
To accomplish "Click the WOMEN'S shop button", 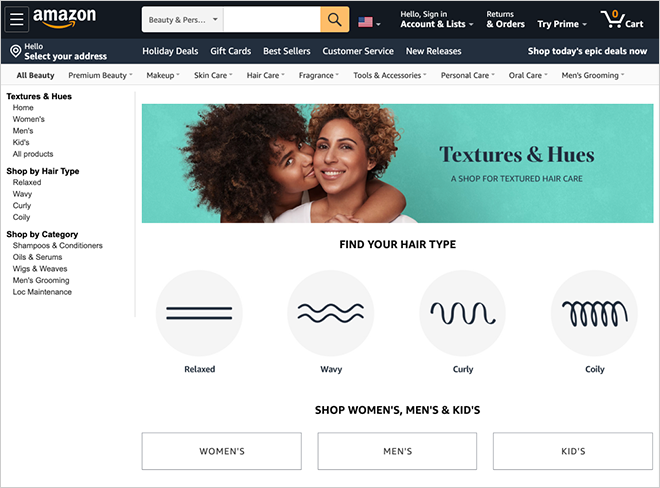I will click(222, 451).
